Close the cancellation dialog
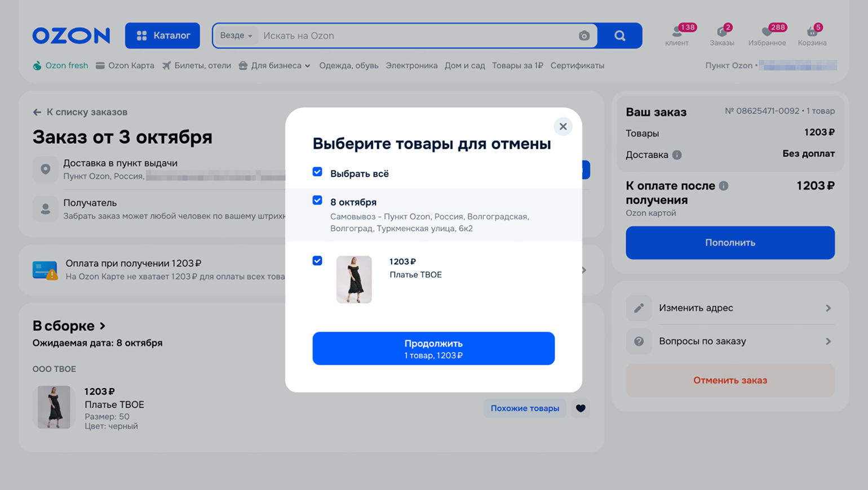 point(563,127)
